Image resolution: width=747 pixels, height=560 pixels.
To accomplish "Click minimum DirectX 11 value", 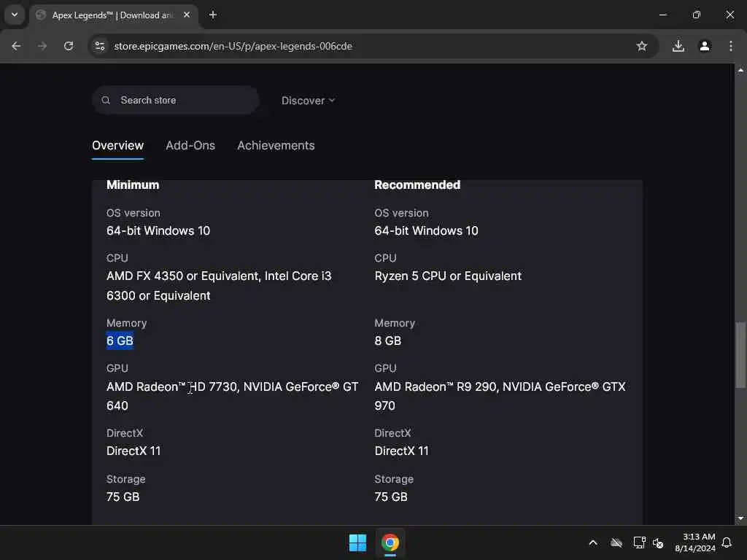I will click(134, 451).
